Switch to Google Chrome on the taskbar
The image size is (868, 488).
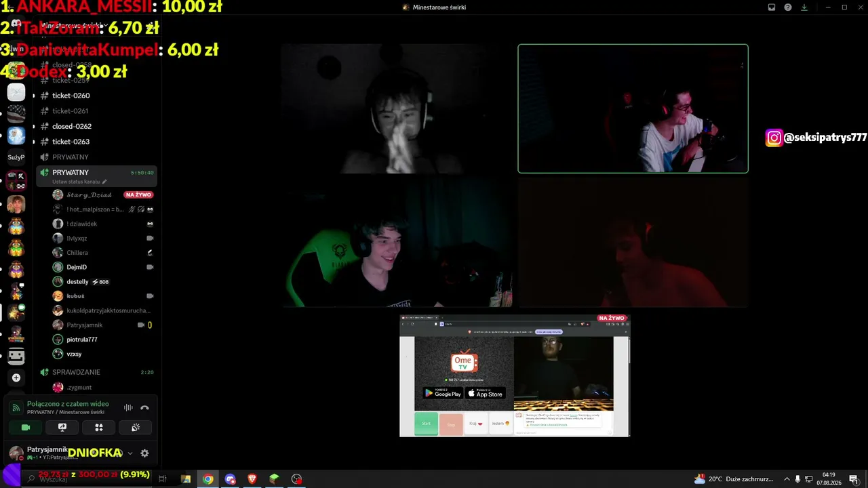click(x=208, y=479)
